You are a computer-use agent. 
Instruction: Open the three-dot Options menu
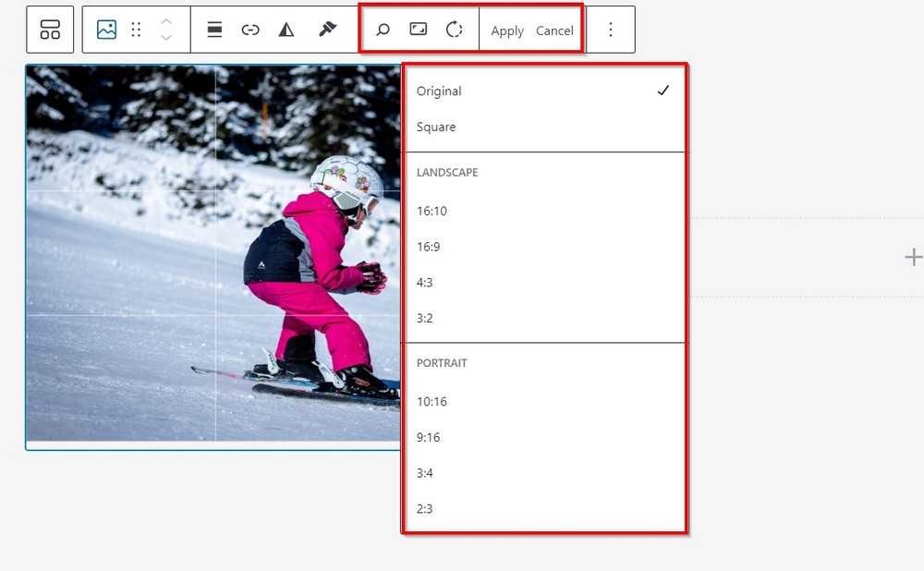tap(610, 30)
